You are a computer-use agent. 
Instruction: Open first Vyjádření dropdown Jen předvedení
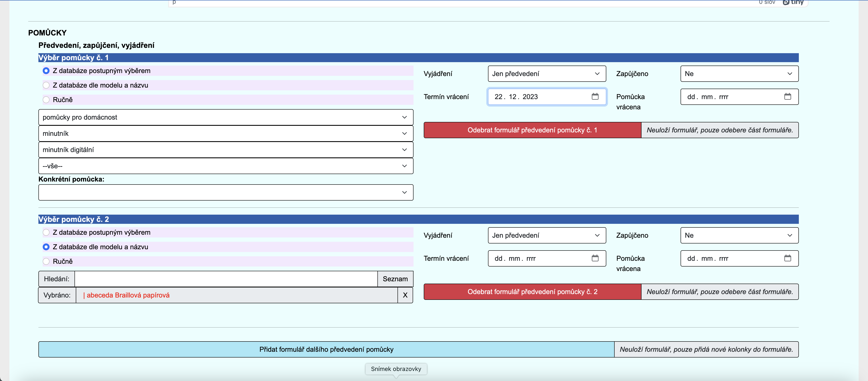click(546, 74)
